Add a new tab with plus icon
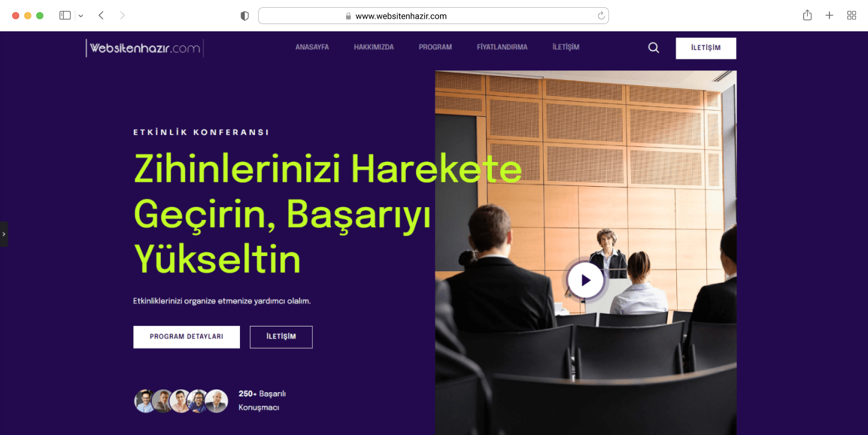Image resolution: width=868 pixels, height=435 pixels. [829, 16]
